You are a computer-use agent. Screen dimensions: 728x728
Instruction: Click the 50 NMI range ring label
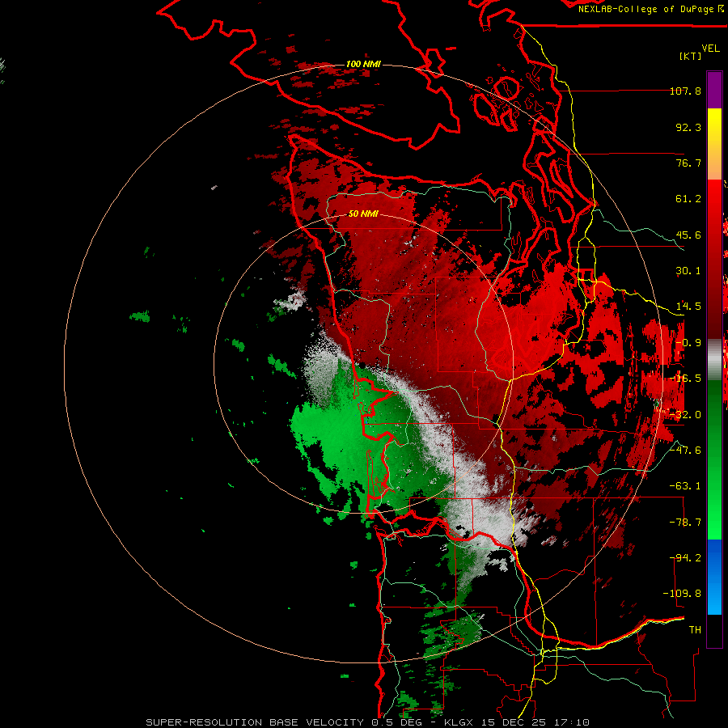click(x=363, y=214)
